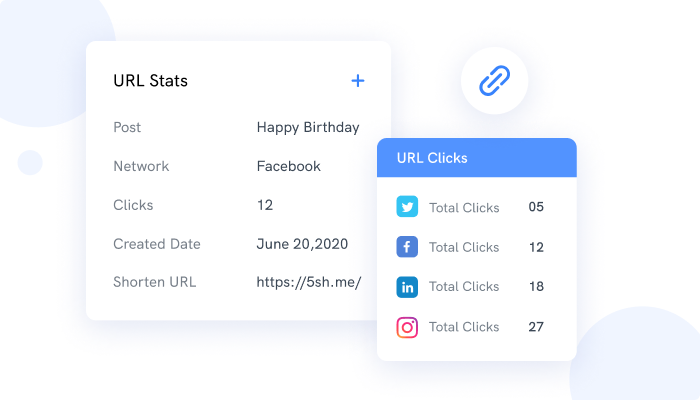Select the Instagram icon in URL Clicks
This screenshot has height=400, width=700.
407,327
